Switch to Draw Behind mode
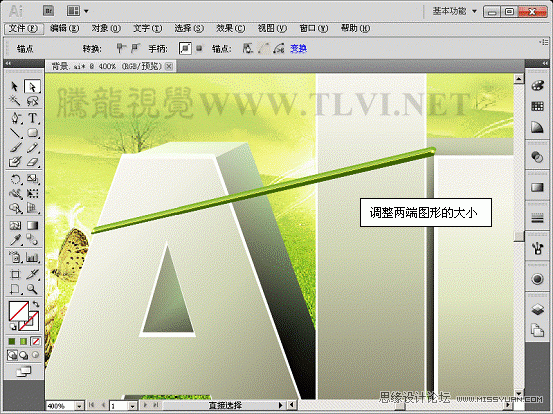This screenshot has height=414, width=553. coord(24,355)
